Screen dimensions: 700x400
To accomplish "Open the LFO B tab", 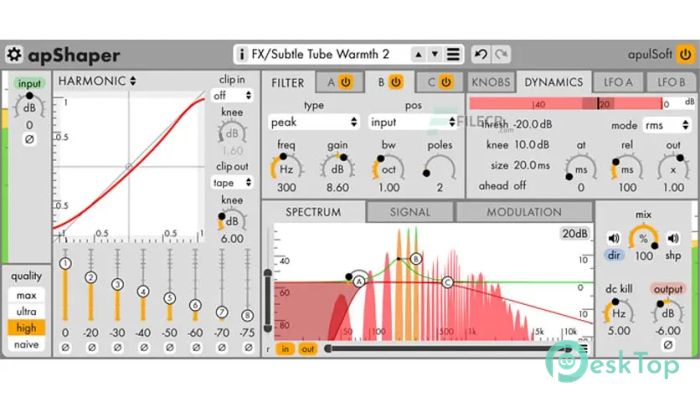I will click(x=671, y=82).
